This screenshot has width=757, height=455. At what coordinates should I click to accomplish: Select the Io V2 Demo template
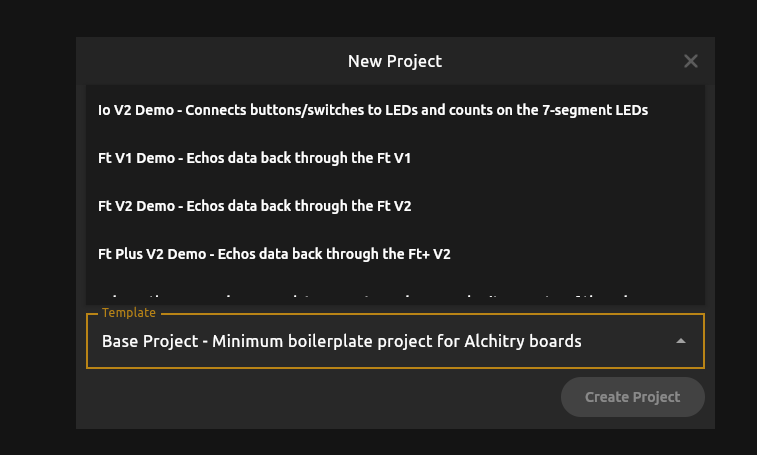pos(373,110)
